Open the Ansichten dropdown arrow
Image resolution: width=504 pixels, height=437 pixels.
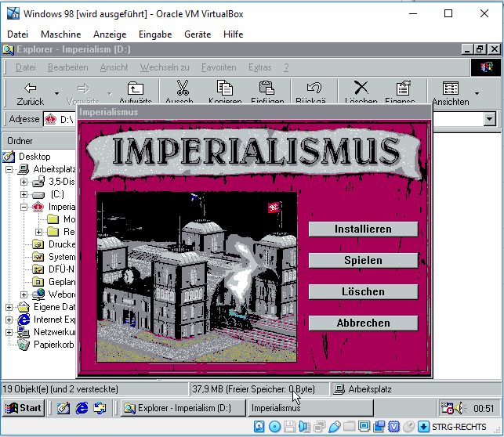click(x=477, y=93)
